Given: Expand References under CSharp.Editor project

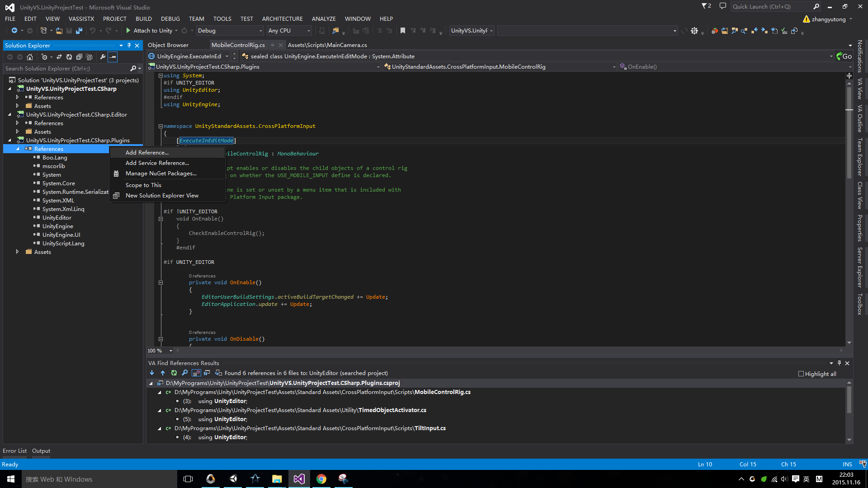Looking at the screenshot, I should pos(17,123).
